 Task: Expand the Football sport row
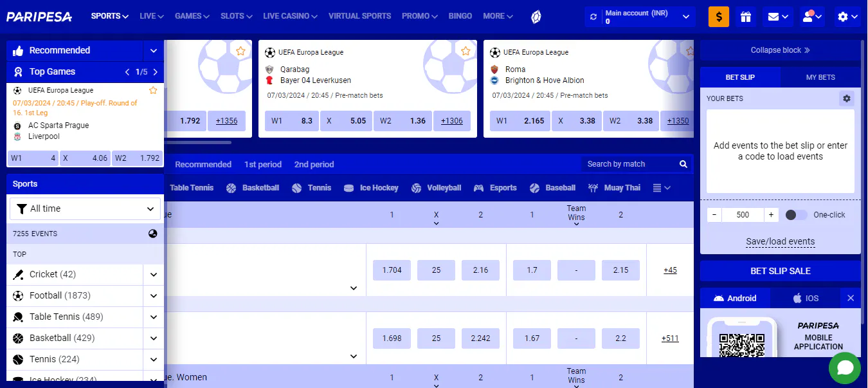tap(154, 296)
